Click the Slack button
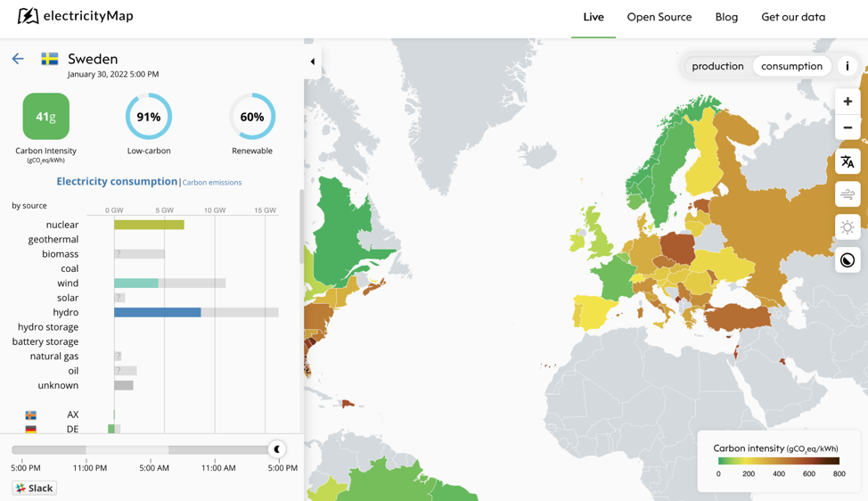868x501 pixels. coord(34,488)
